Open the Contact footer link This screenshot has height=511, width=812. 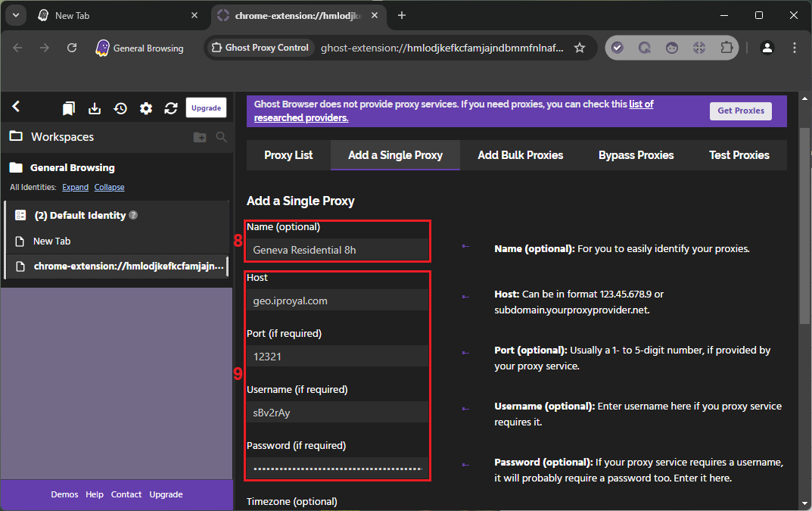(x=126, y=494)
